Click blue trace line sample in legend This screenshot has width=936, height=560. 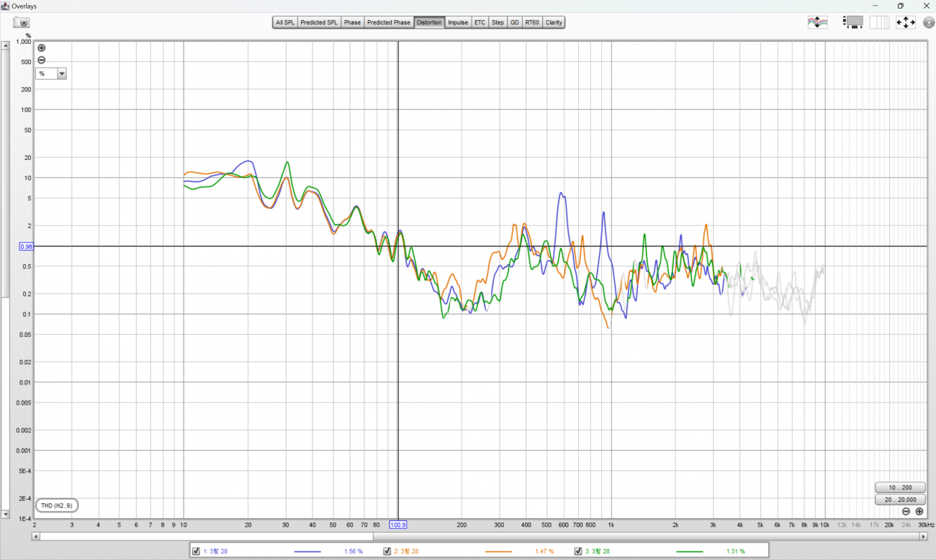click(x=307, y=551)
